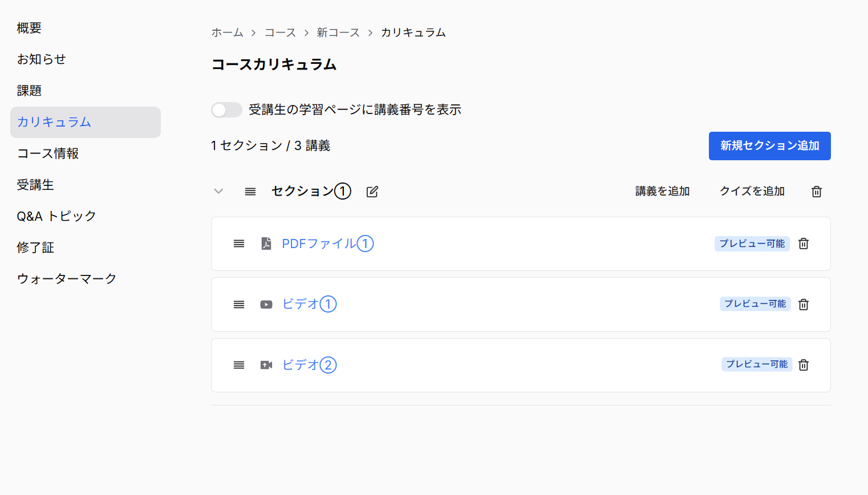Viewport: 868px width, 495px height.
Task: Open the コース breadcrumb link
Action: coord(280,33)
